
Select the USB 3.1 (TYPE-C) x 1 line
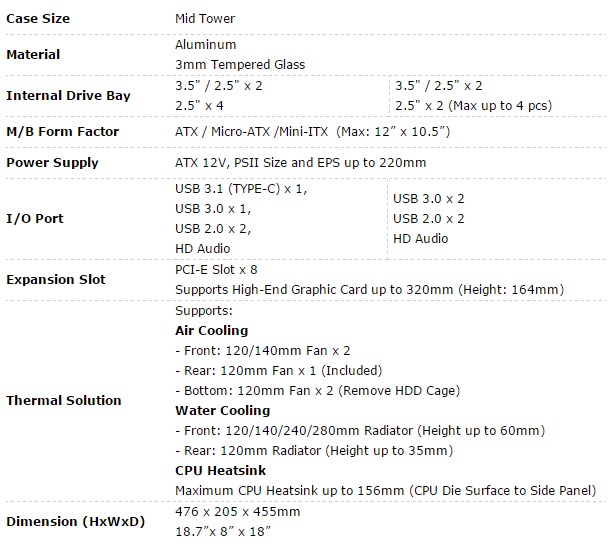(241, 188)
